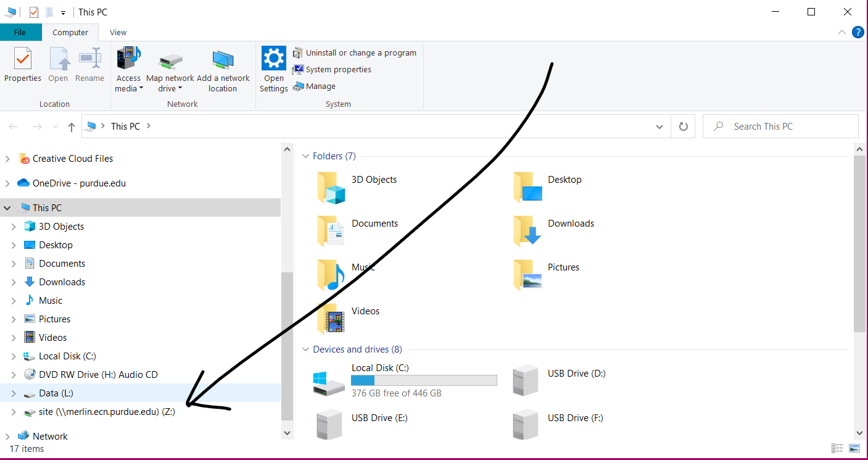Switch to the File tab
The height and width of the screenshot is (460, 868).
(20, 33)
